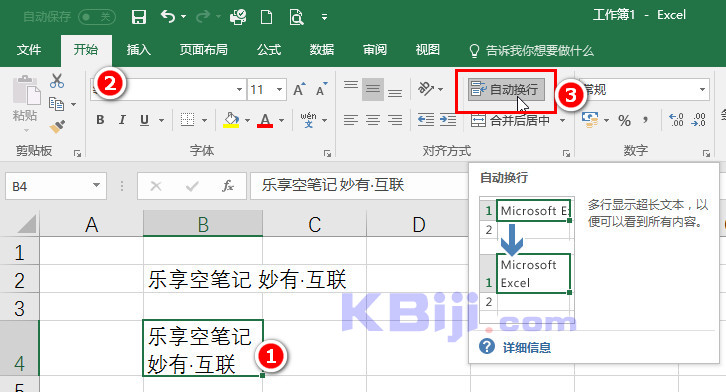Click the Save icon in quick access toolbar
726x392 pixels.
pyautogui.click(x=139, y=17)
